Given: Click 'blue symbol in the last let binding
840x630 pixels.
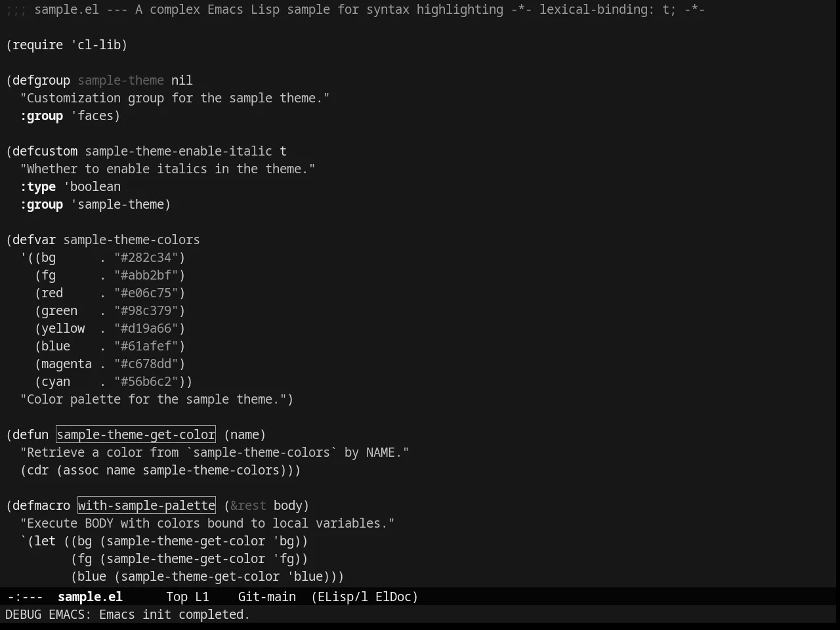Looking at the screenshot, I should (305, 576).
